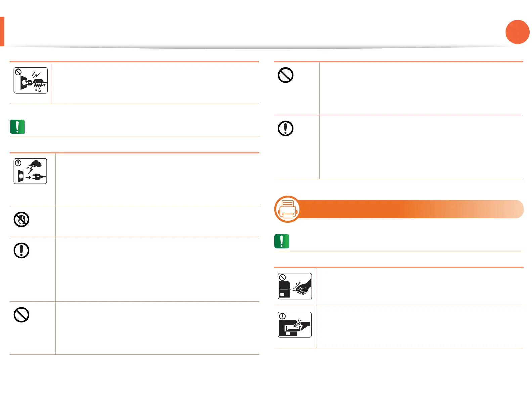Click exclamation circle icon below the crossed-out hand
The height and width of the screenshot is (411, 532).
click(x=21, y=250)
